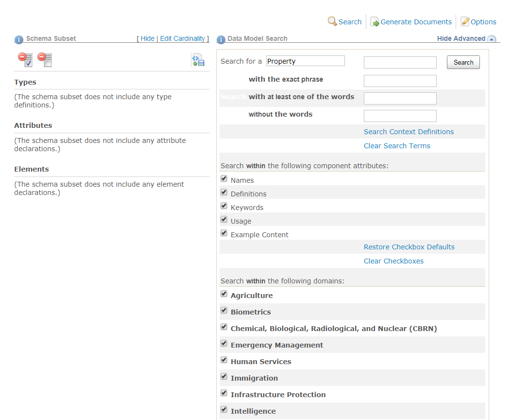Collapse advanced search with the arrow icon
Screen dimensions: 512x420
(x=491, y=39)
